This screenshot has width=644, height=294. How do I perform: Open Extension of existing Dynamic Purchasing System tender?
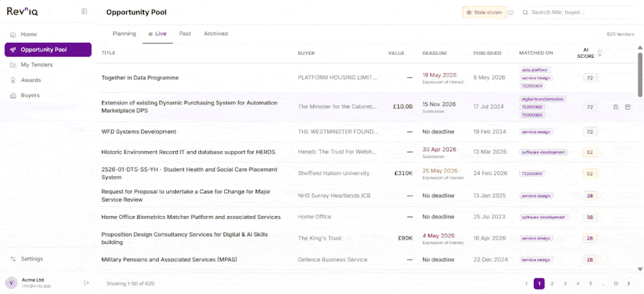(189, 107)
